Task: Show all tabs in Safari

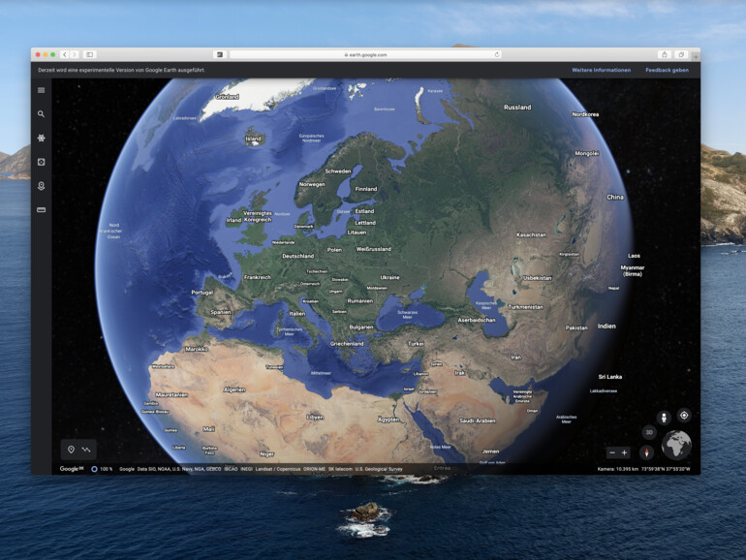Action: 681,54
